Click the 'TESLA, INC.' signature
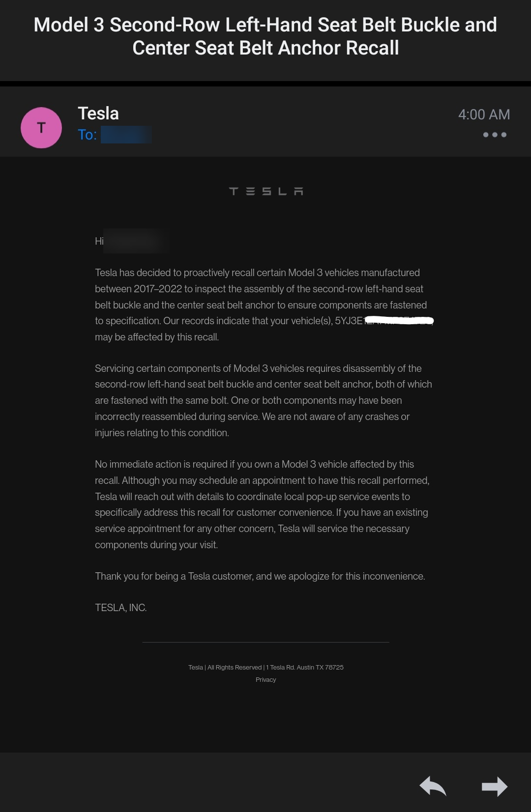531x812 pixels. tap(121, 608)
